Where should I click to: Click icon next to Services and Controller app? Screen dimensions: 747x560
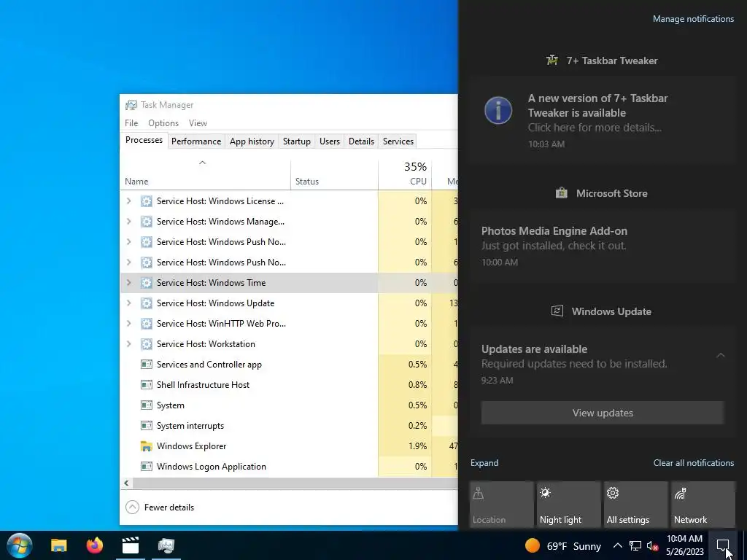146,365
